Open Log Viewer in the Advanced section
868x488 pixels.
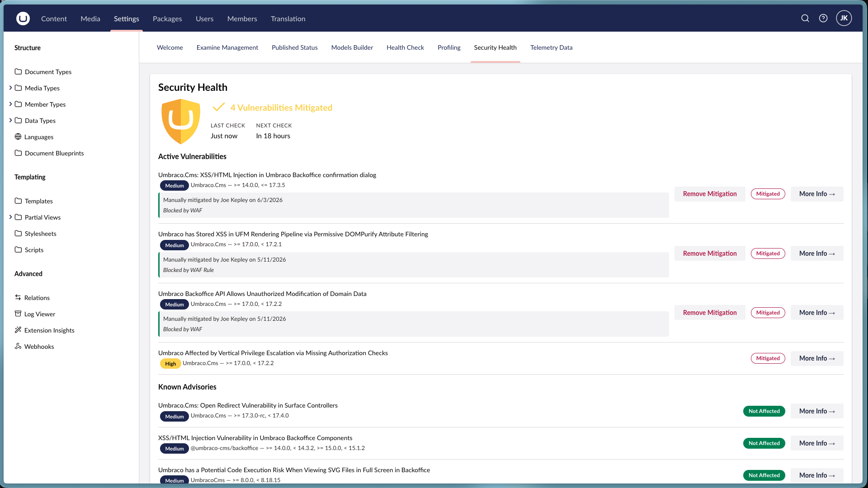point(40,314)
